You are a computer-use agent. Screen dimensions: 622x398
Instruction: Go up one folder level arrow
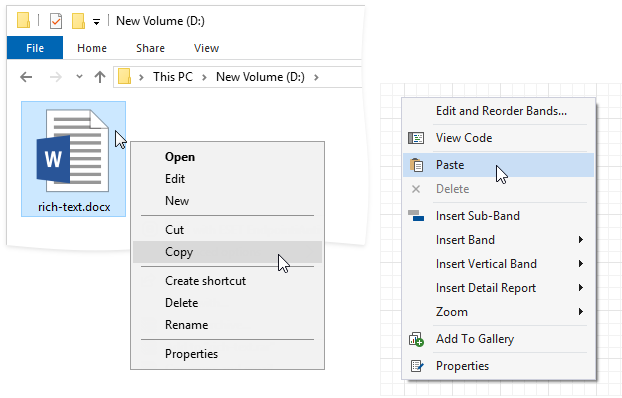coord(100,77)
